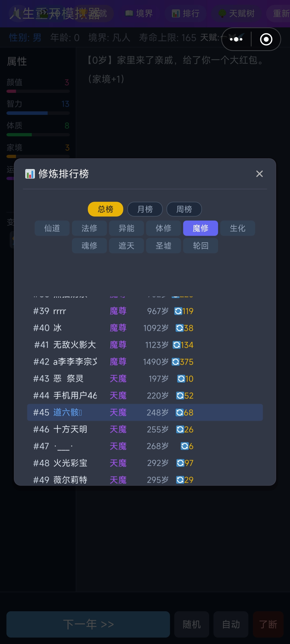Select the 圣墟 category filter
The height and width of the screenshot is (644, 290).
[164, 246]
